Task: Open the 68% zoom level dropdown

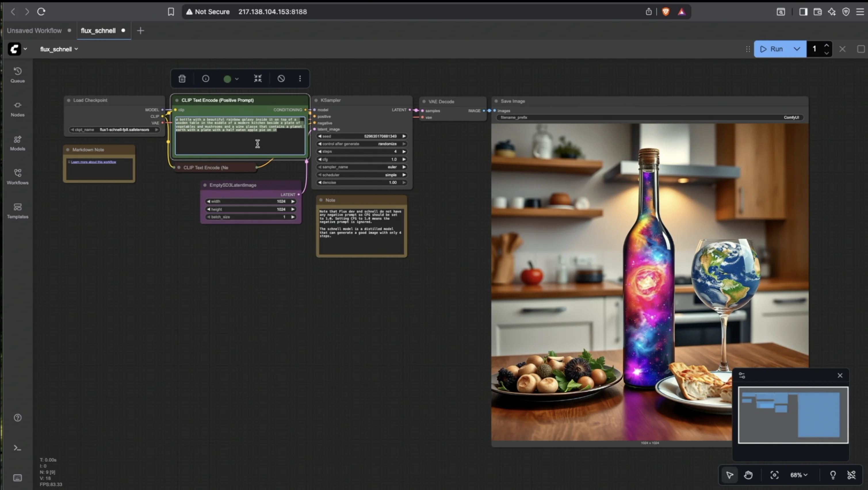Action: (x=799, y=475)
